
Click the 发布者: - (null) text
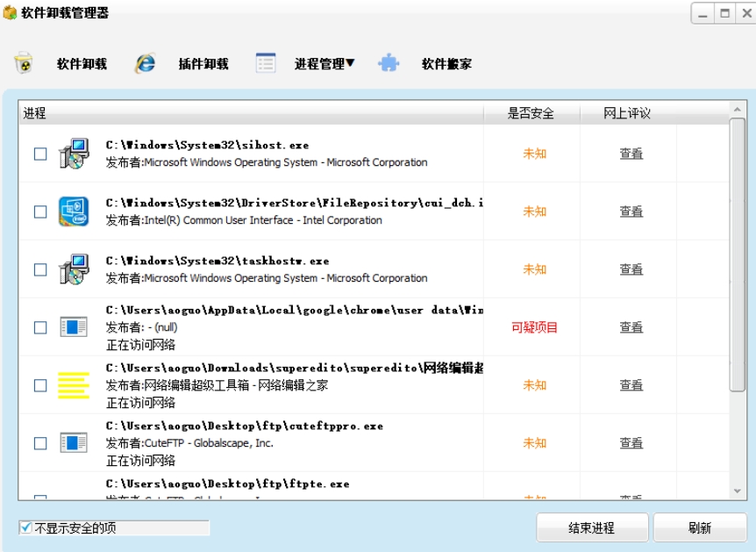click(142, 327)
